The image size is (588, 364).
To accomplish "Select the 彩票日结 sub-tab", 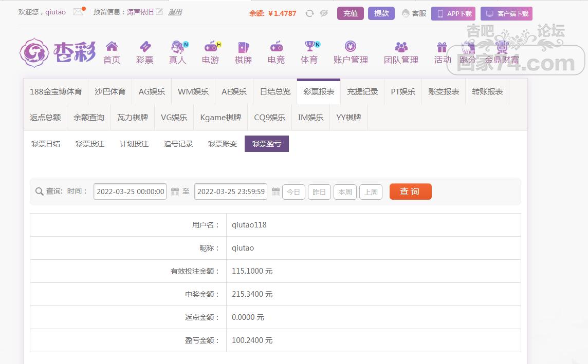I will coord(46,144).
